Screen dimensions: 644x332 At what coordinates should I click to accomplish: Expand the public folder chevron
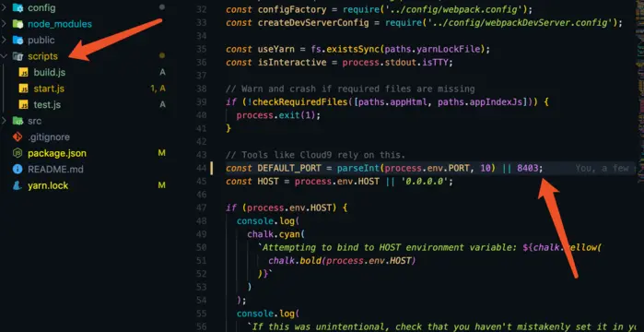click(4, 40)
